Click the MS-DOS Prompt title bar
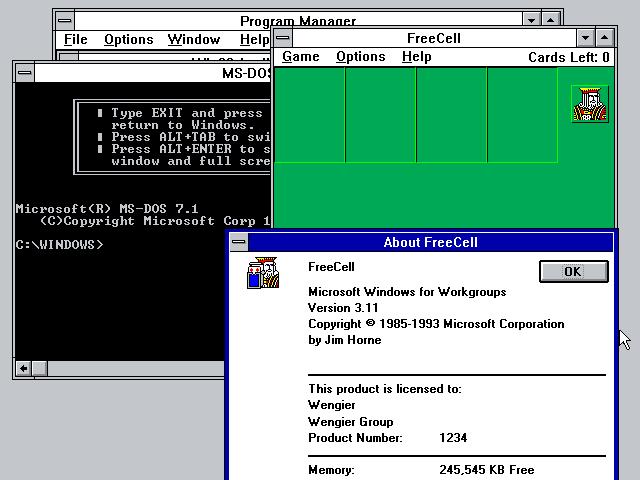Image resolution: width=640 pixels, height=480 pixels. [x=153, y=73]
